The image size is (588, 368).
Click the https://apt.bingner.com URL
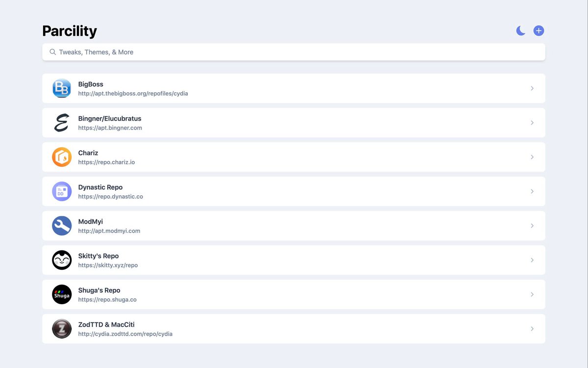pos(110,128)
